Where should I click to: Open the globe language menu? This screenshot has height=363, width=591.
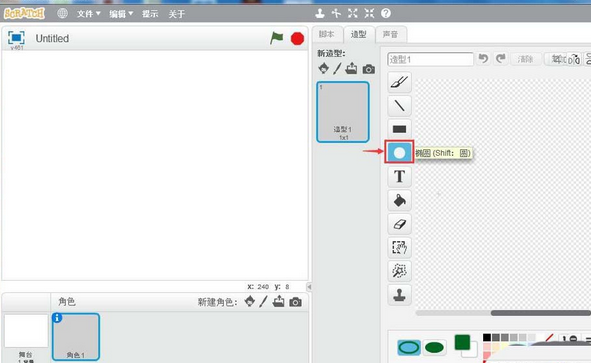tap(62, 14)
